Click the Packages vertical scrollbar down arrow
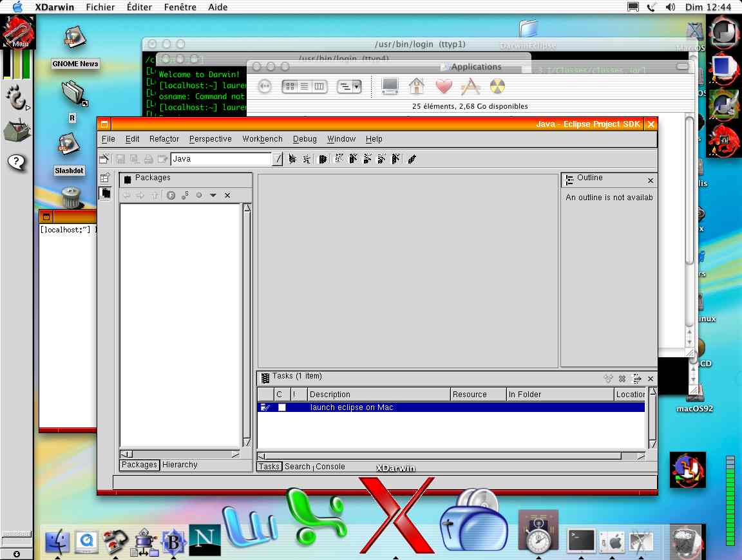Screen dimensions: 742x560 (x=247, y=443)
